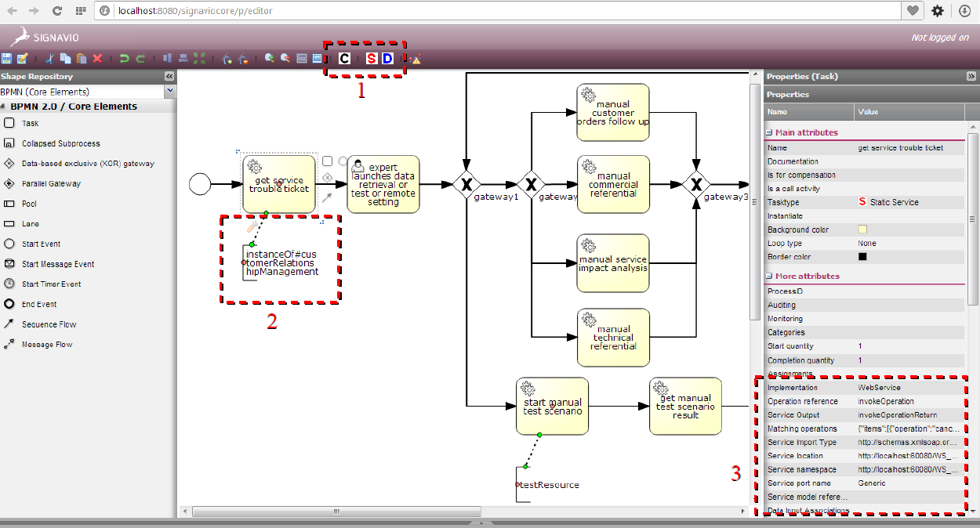
Task: Select the manual technical referential task
Action: (x=613, y=338)
